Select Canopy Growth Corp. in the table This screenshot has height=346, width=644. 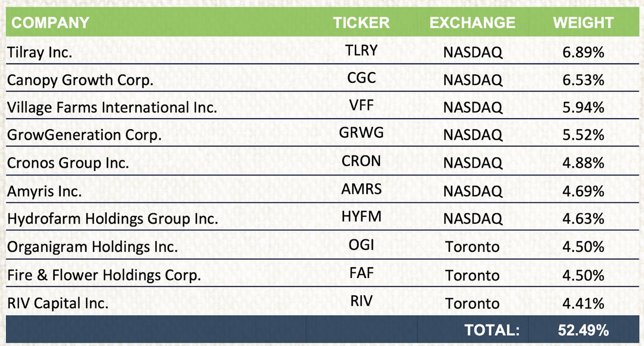pyautogui.click(x=80, y=80)
